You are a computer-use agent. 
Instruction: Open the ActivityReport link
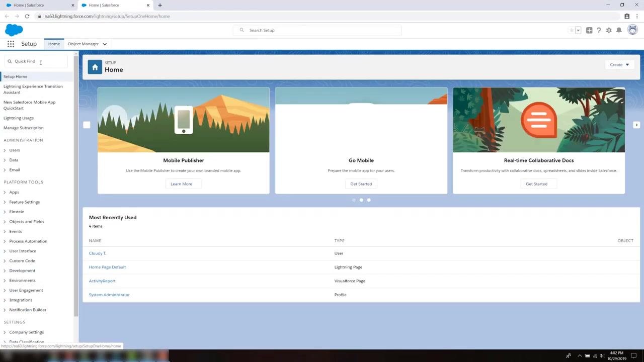point(102,281)
